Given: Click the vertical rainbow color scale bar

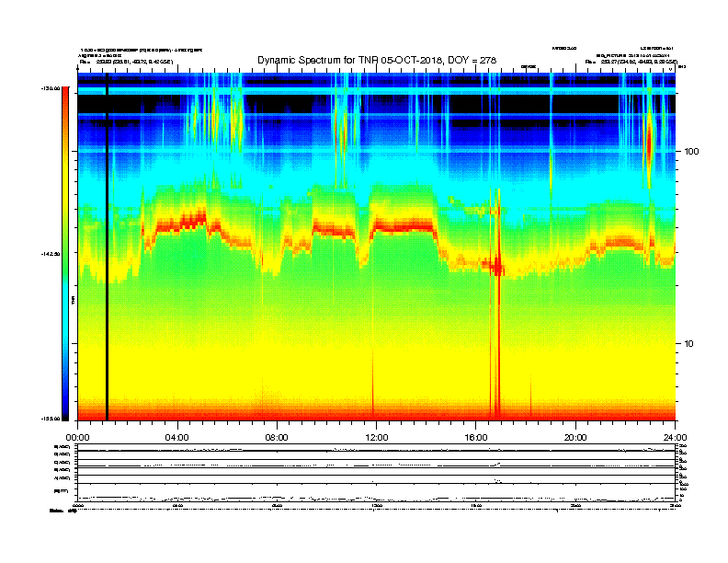Looking at the screenshot, I should (65, 254).
